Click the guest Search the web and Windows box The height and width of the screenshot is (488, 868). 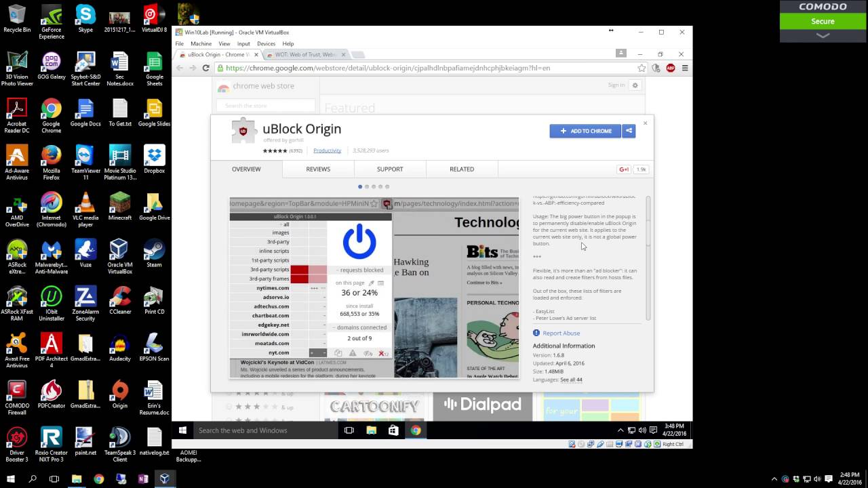click(x=265, y=430)
